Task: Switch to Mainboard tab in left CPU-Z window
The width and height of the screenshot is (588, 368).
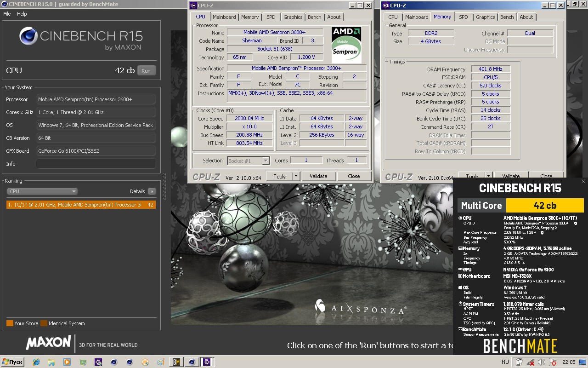Action: [224, 17]
